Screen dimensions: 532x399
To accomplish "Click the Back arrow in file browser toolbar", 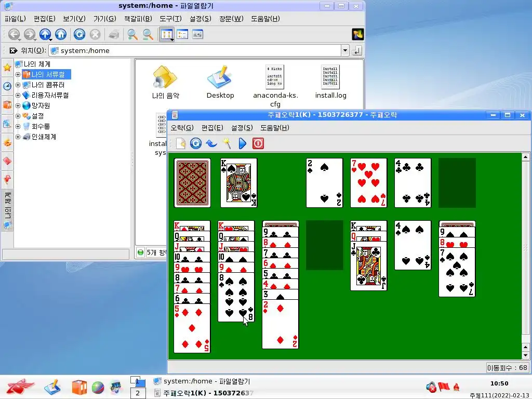I will [14, 34].
